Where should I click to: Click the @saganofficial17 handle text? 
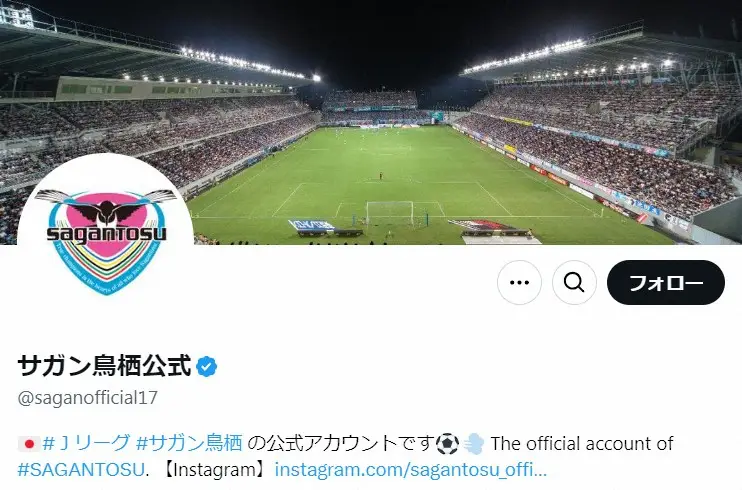tap(88, 398)
